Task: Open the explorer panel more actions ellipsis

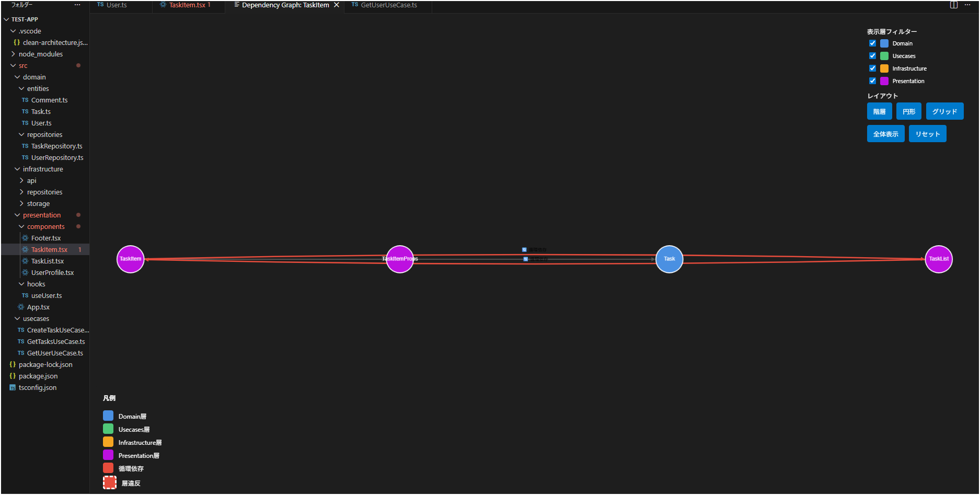Action: pyautogui.click(x=77, y=5)
